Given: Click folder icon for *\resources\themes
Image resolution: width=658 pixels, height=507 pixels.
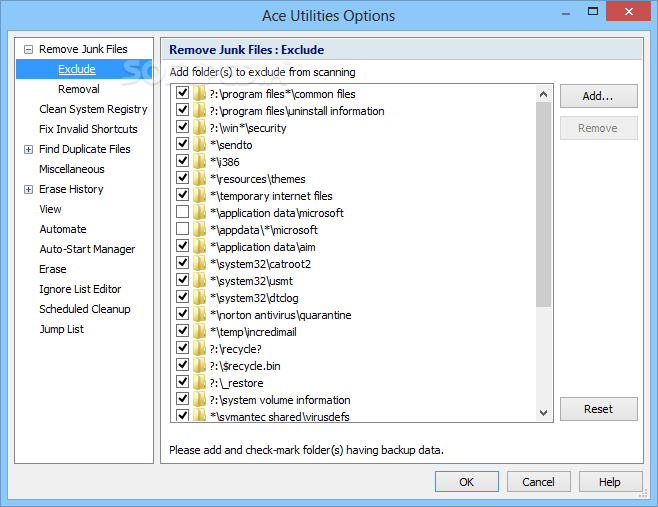Looking at the screenshot, I should 199,178.
